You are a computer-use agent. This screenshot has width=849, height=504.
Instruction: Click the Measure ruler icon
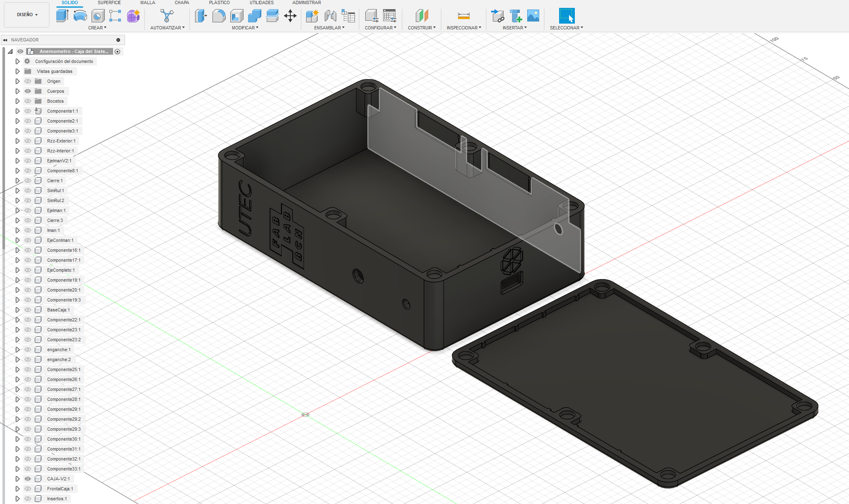point(463,16)
